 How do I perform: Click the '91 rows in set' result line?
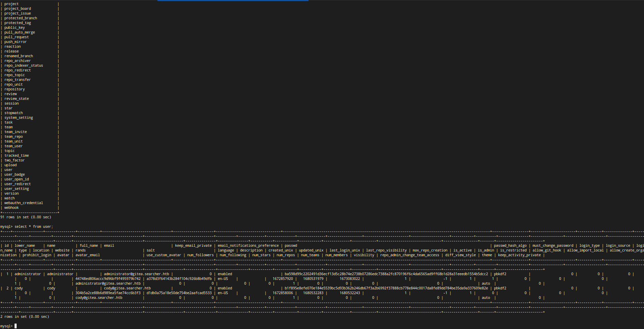[26, 217]
